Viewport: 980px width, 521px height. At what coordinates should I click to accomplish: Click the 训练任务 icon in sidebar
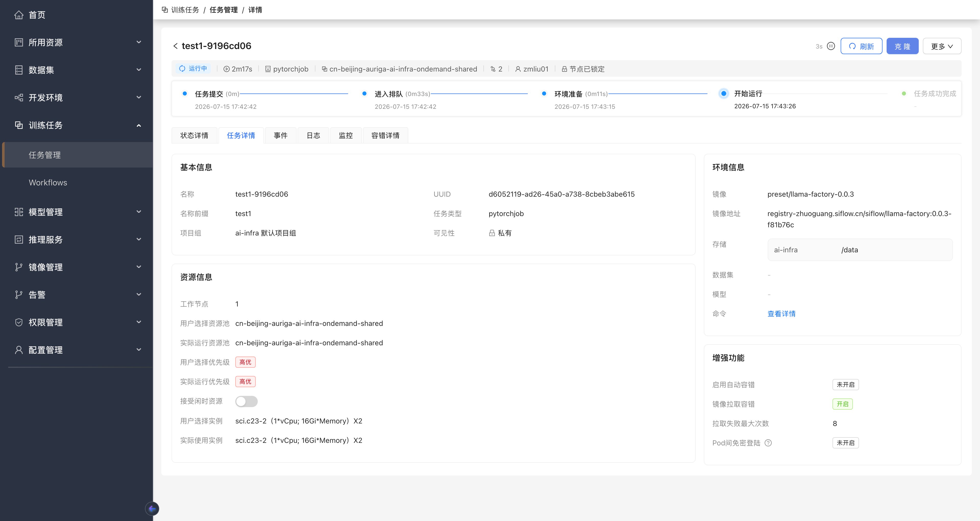click(x=19, y=125)
